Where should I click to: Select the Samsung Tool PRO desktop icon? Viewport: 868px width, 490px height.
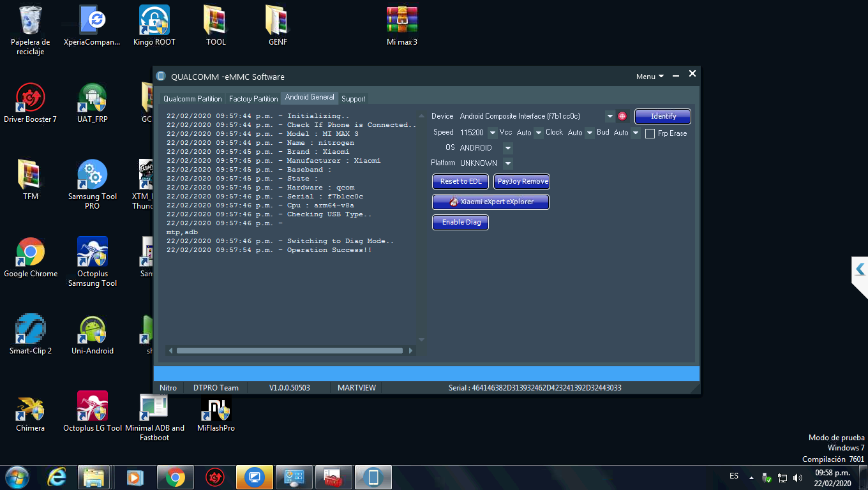pos(93,185)
